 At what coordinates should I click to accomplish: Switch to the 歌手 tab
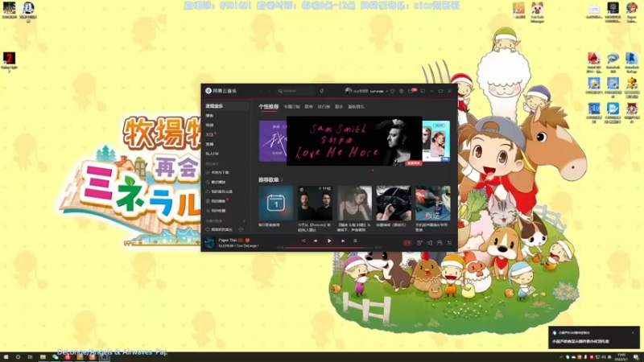tap(339, 107)
